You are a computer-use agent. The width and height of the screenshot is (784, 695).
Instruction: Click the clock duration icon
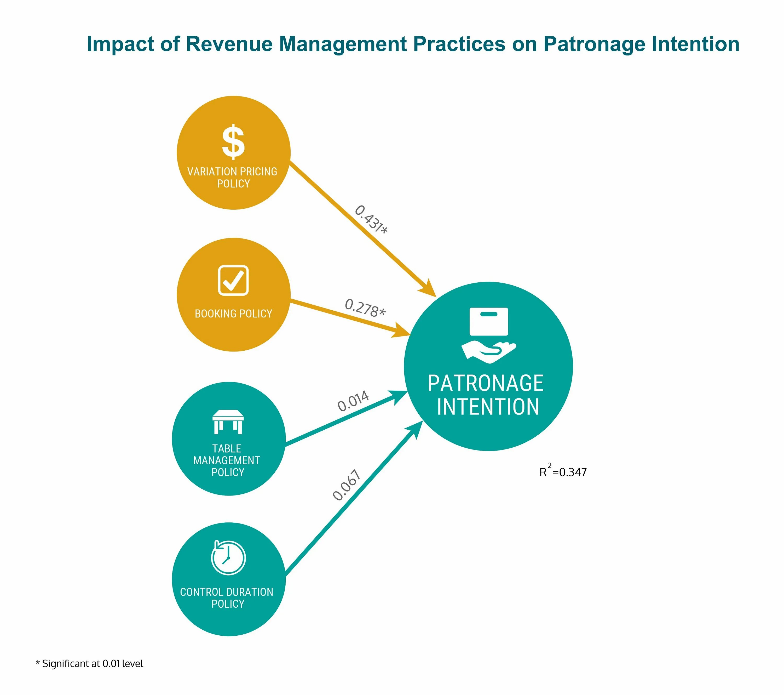pos(228,558)
